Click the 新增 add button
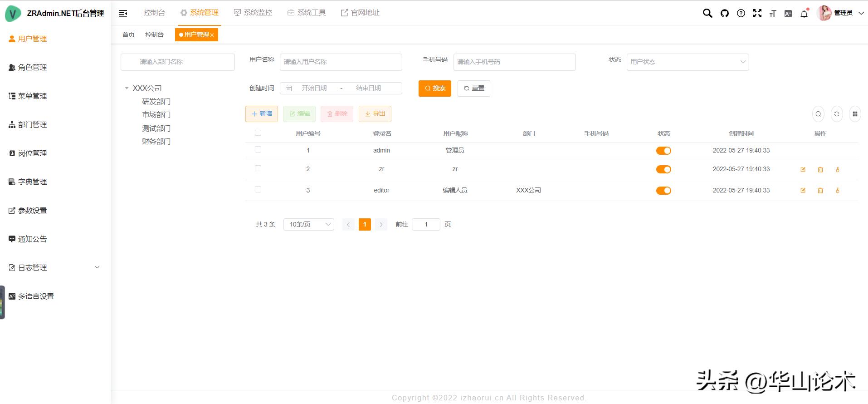 coord(262,114)
